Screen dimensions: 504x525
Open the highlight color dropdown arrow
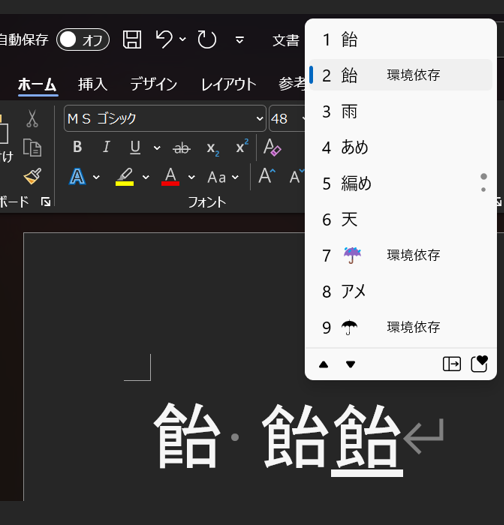coord(146,177)
